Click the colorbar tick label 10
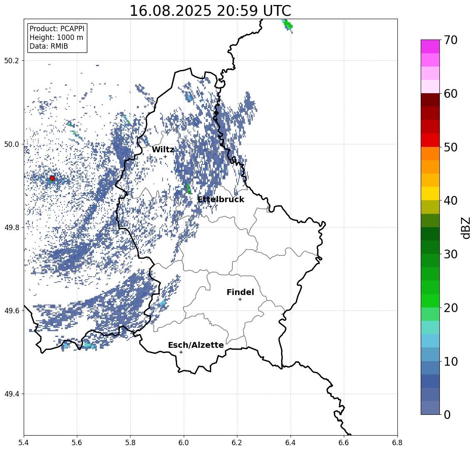 pos(450,361)
